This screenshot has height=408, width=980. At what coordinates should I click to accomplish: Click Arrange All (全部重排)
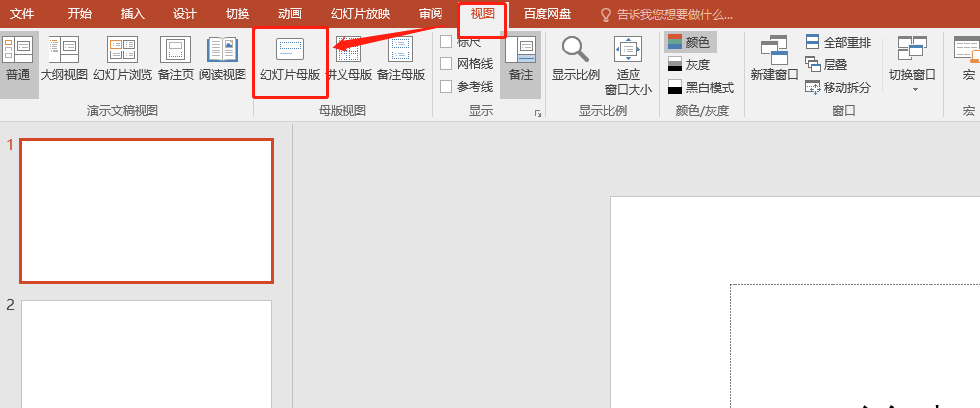(837, 42)
